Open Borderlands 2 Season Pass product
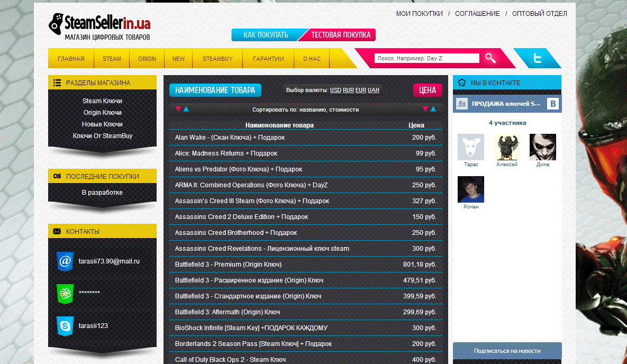627x364 pixels. (306, 344)
